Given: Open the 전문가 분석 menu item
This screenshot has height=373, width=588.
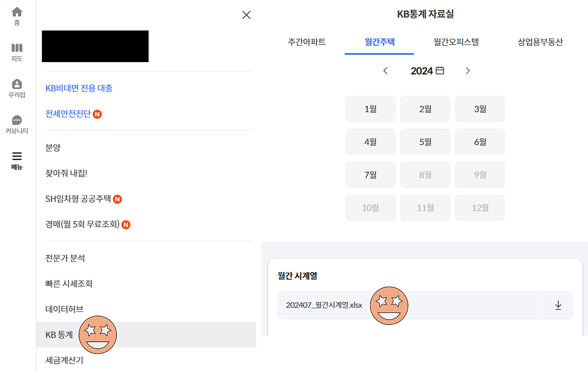Looking at the screenshot, I should click(65, 258).
